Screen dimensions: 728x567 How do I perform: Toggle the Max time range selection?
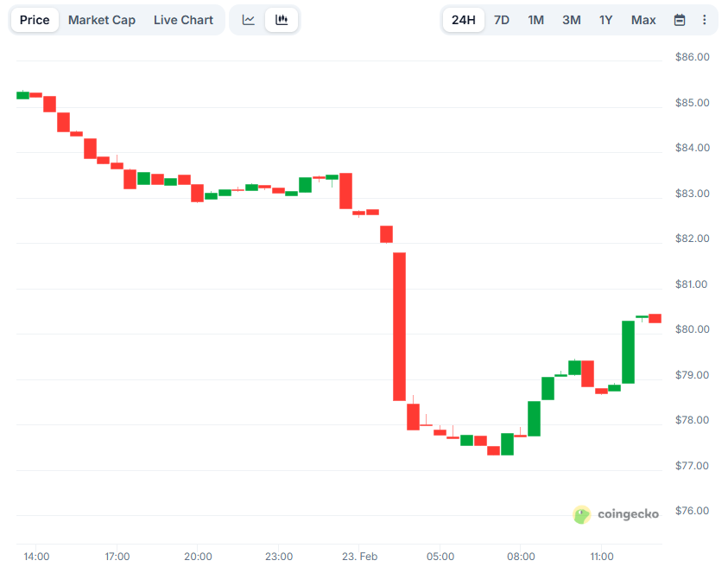click(643, 19)
